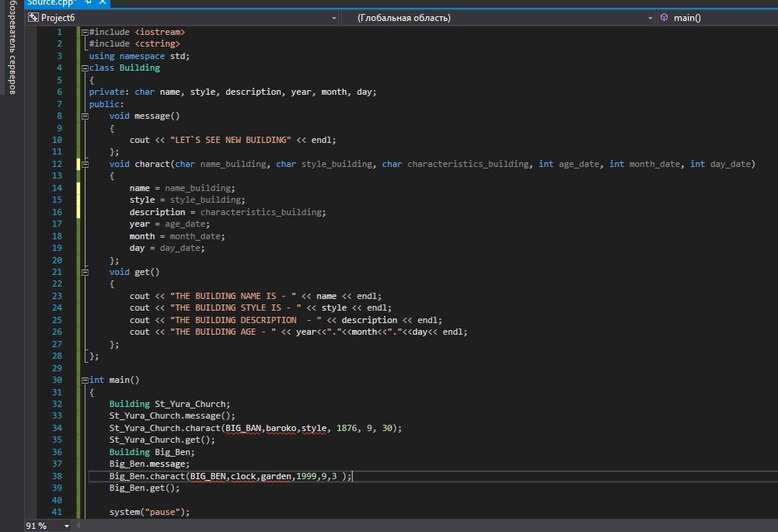The image size is (778, 532).
Task: Collapse the class Building definition
Action: point(85,68)
